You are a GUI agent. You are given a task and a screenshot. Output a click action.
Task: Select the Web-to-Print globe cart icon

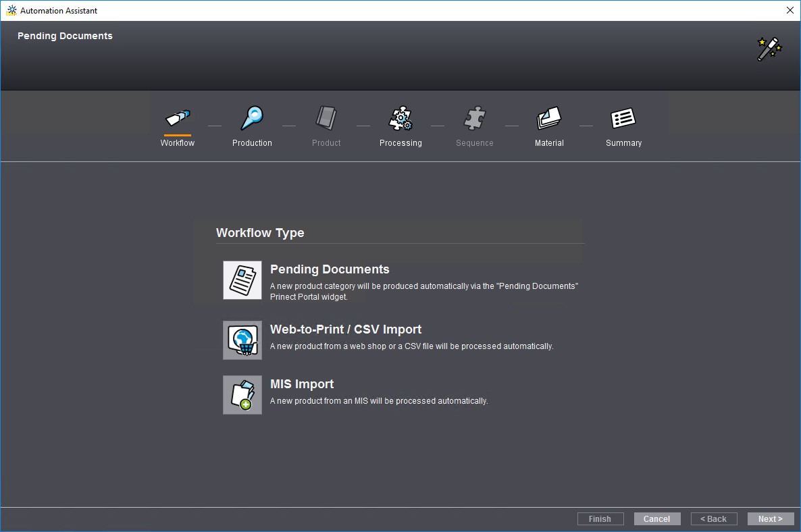click(x=242, y=340)
